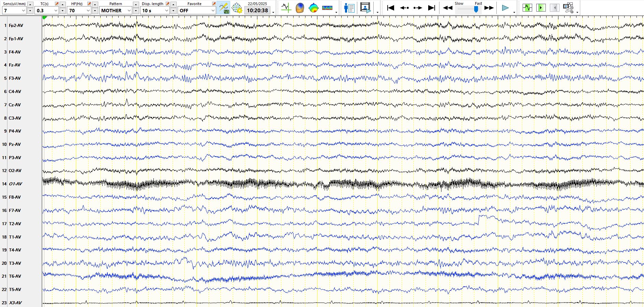
Task: Step back one page
Action: tap(404, 8)
